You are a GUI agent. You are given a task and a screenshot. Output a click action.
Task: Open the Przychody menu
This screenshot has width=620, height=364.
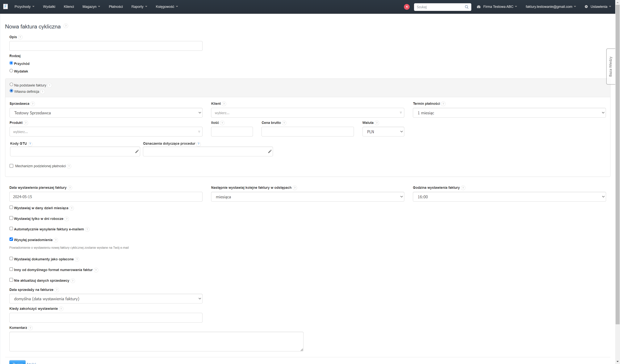pyautogui.click(x=24, y=7)
